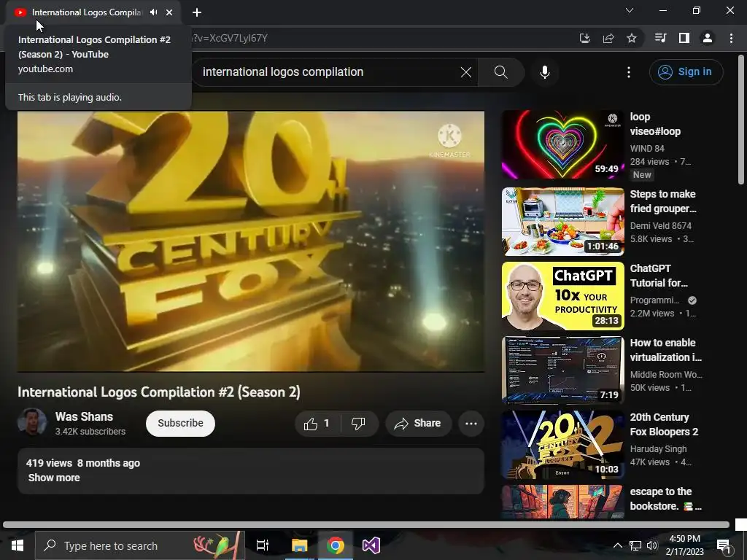Screen dimensions: 747x560
Task: Toggle the Chrome side panel
Action: pos(684,38)
